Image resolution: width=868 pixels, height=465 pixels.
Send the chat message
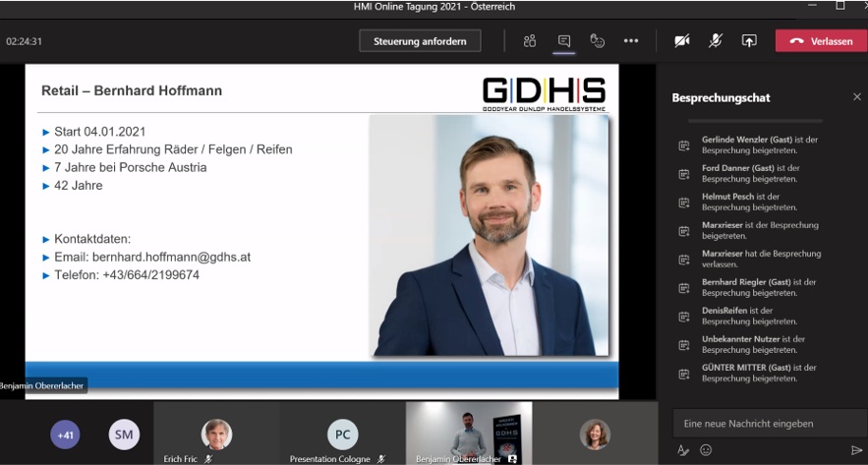[x=856, y=450]
